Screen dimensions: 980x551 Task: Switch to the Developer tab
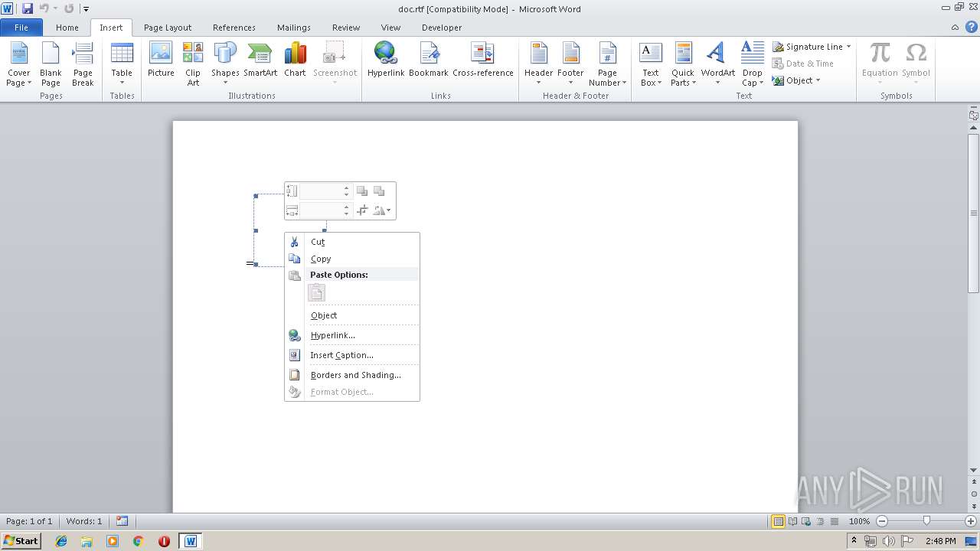coord(442,28)
